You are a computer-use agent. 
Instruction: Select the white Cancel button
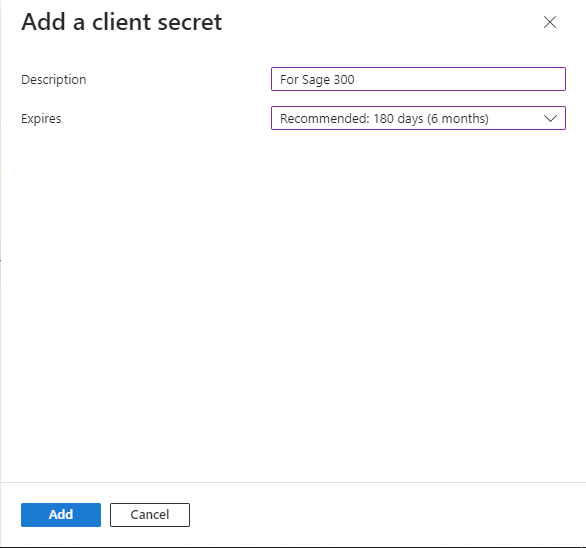pyautogui.click(x=150, y=515)
